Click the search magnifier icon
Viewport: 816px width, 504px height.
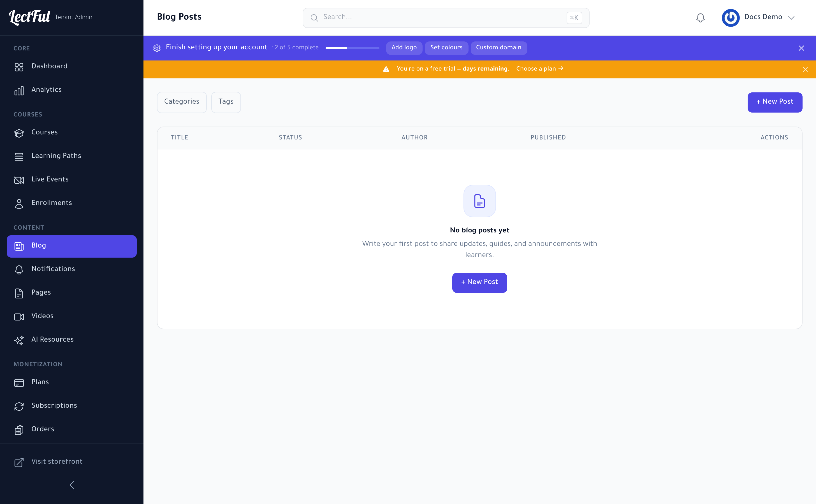click(314, 18)
